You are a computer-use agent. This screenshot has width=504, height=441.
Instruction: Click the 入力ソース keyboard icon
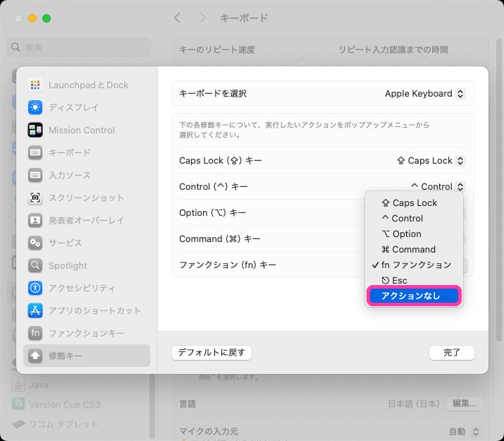tap(35, 175)
